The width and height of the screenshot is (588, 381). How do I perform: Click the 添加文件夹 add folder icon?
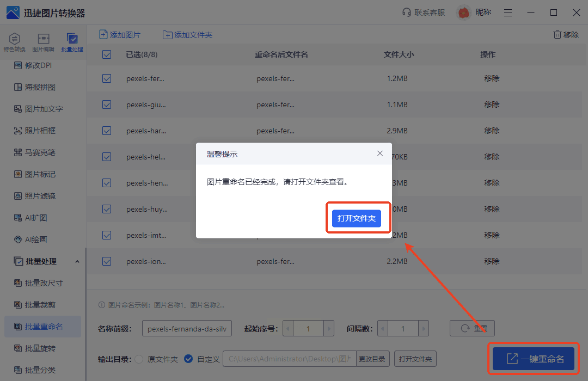(x=167, y=35)
